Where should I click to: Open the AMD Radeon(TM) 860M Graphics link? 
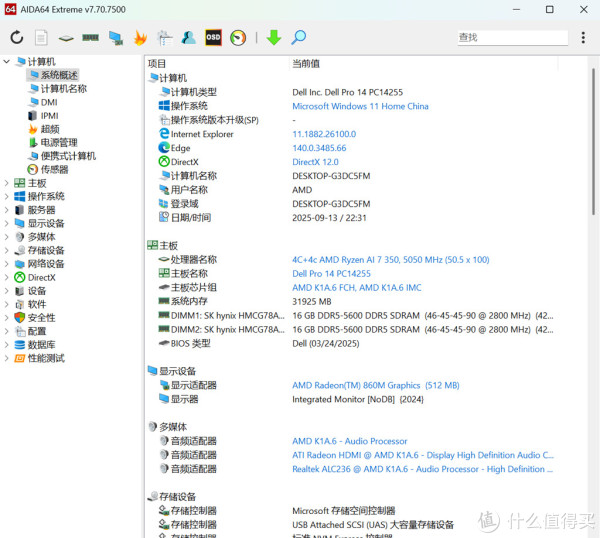(x=375, y=385)
